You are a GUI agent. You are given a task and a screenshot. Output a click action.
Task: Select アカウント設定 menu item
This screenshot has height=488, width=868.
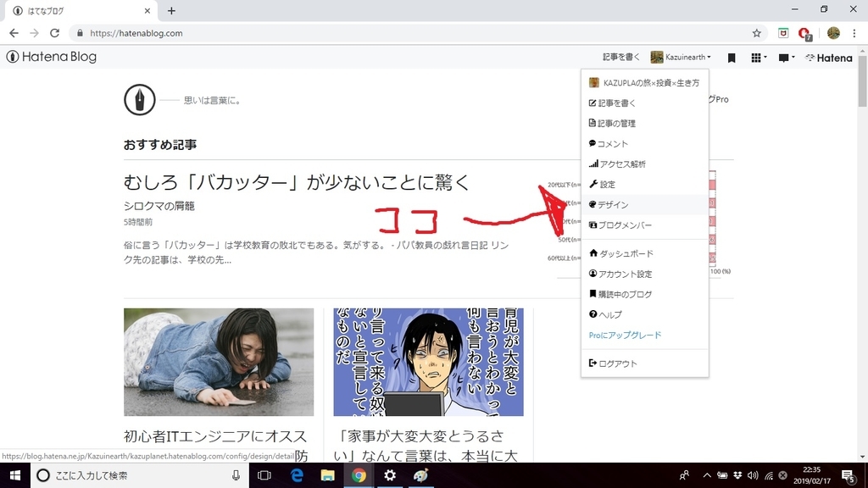(x=644, y=274)
